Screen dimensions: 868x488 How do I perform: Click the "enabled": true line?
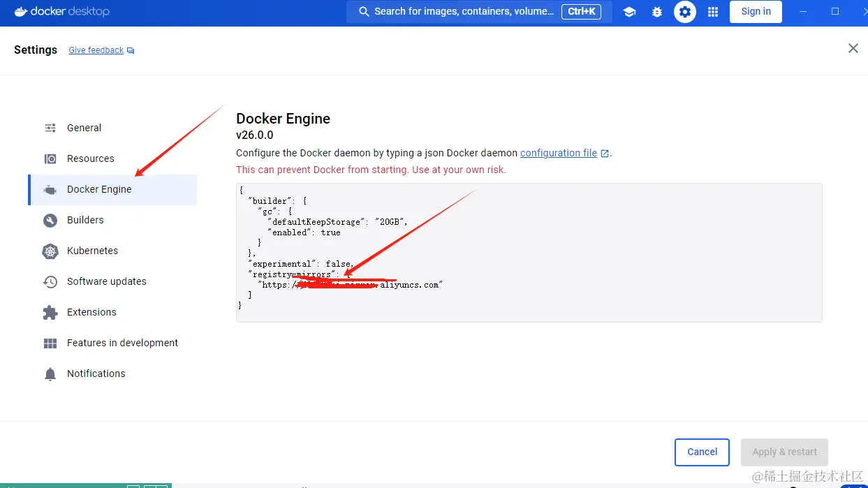(x=304, y=232)
